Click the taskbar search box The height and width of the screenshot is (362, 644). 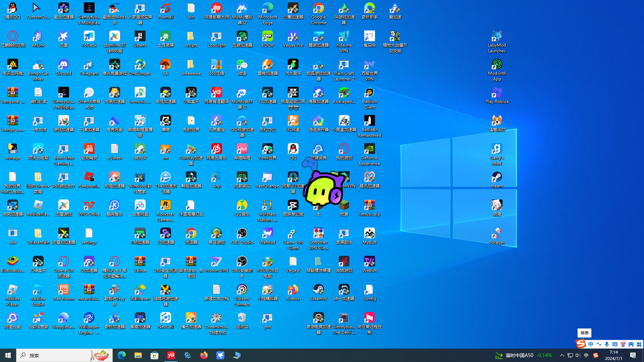(64, 355)
